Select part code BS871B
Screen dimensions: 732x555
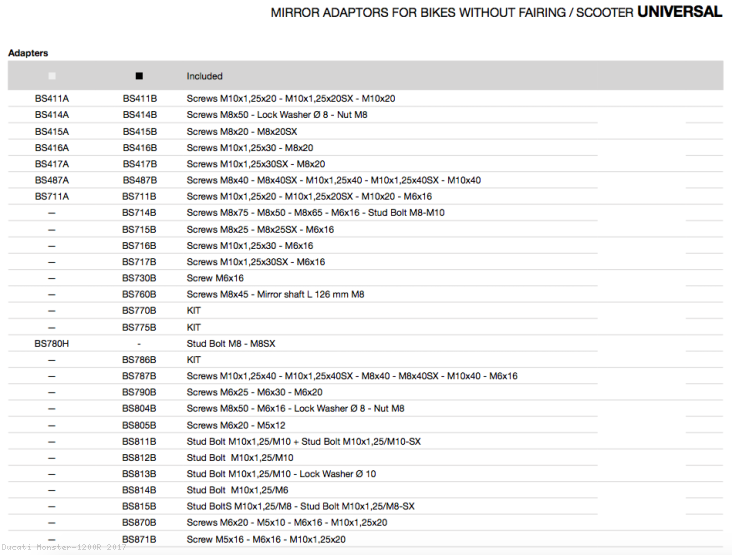click(x=139, y=539)
